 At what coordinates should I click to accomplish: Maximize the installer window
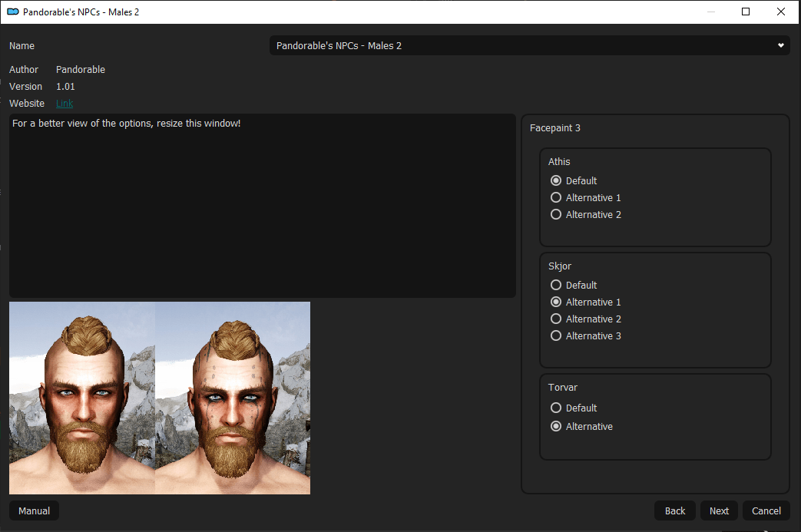tap(745, 12)
